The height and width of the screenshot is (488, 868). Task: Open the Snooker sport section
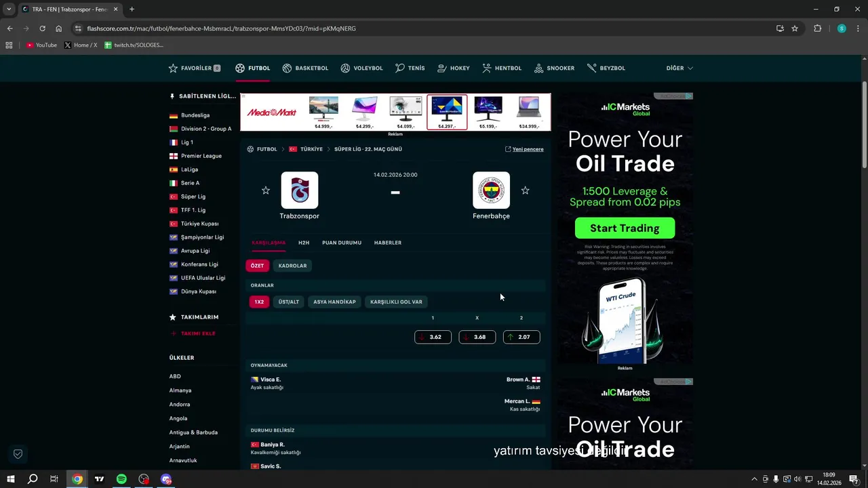click(x=554, y=68)
